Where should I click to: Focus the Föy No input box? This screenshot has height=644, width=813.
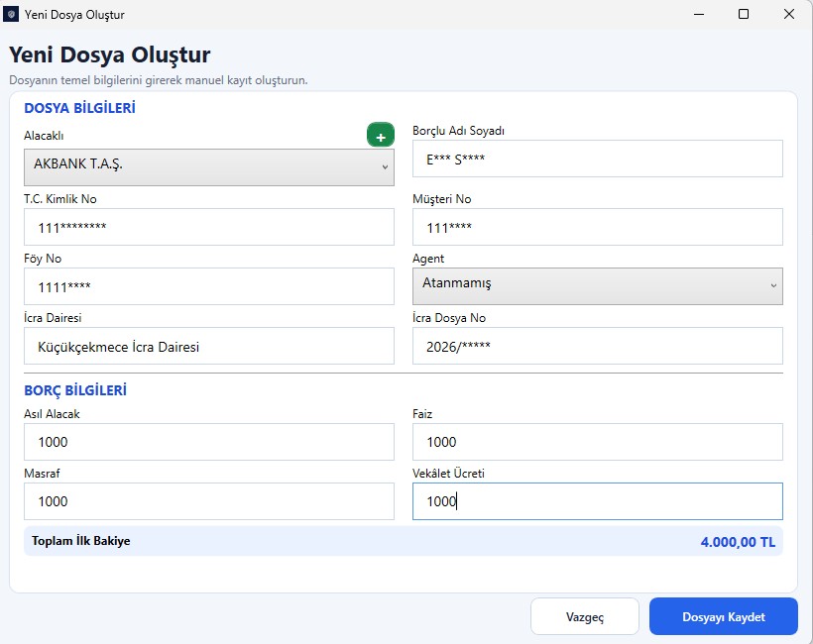coord(209,286)
